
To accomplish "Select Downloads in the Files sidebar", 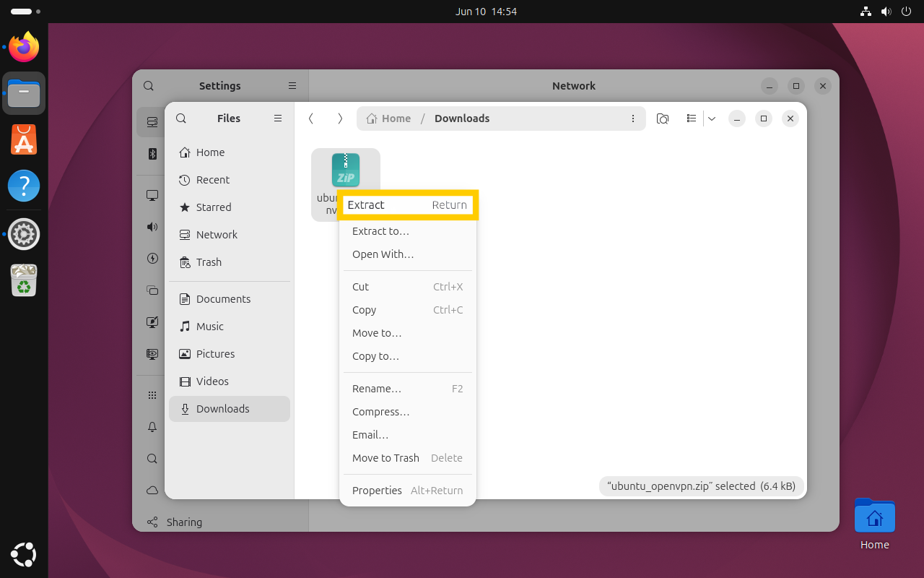I will [230, 409].
